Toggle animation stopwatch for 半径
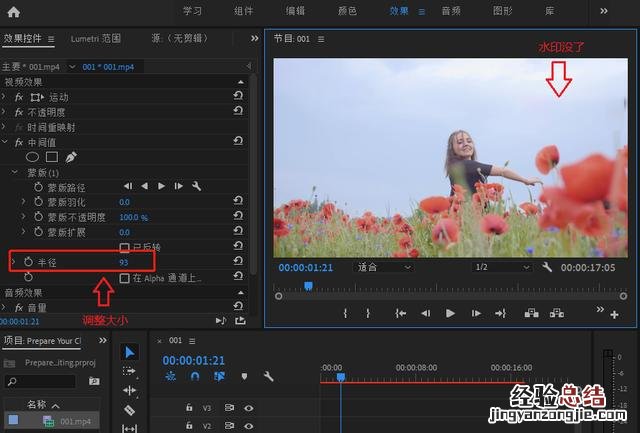The image size is (640, 433). 29,261
